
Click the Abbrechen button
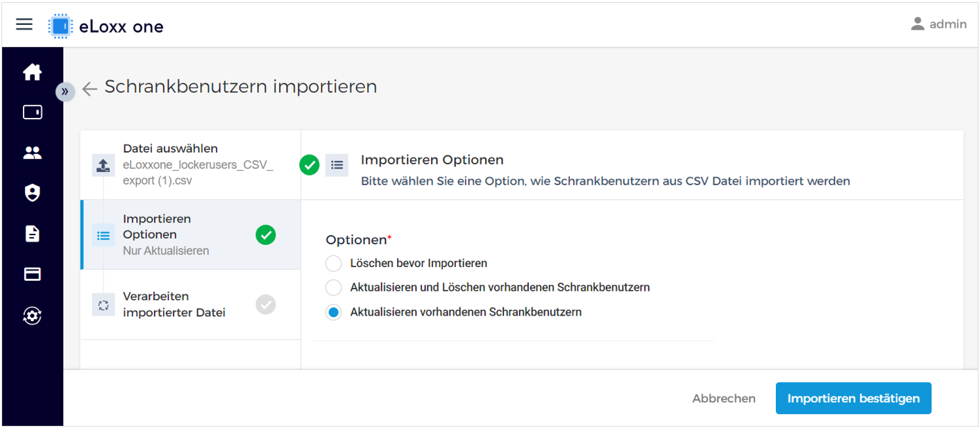click(724, 398)
